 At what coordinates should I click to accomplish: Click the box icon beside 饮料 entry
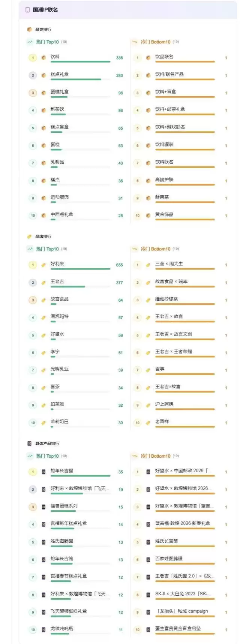(x=43, y=58)
